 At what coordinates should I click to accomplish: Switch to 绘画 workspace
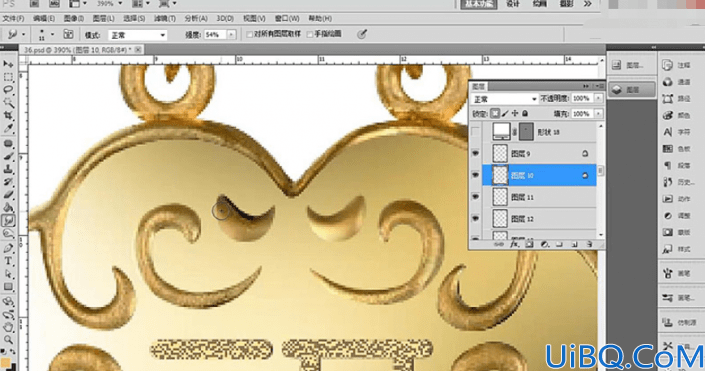tap(540, 4)
